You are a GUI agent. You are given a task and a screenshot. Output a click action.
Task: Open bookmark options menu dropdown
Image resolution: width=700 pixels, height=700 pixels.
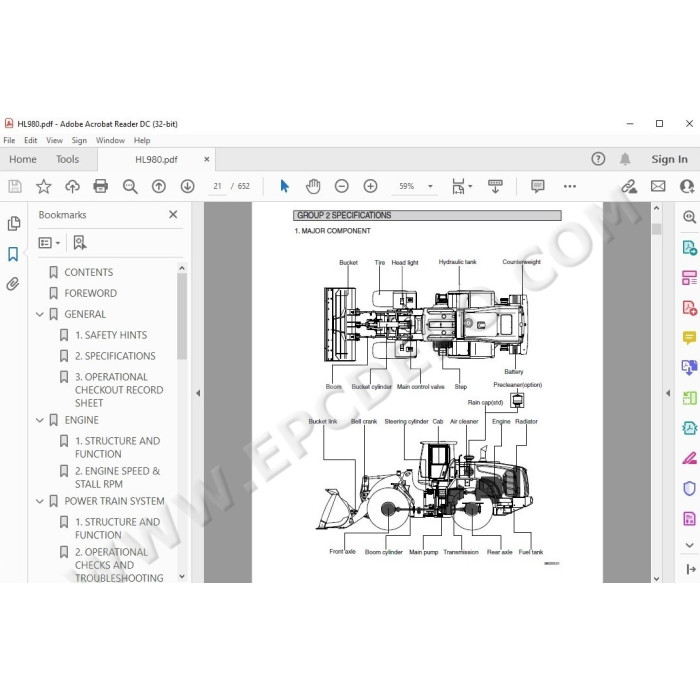(49, 243)
